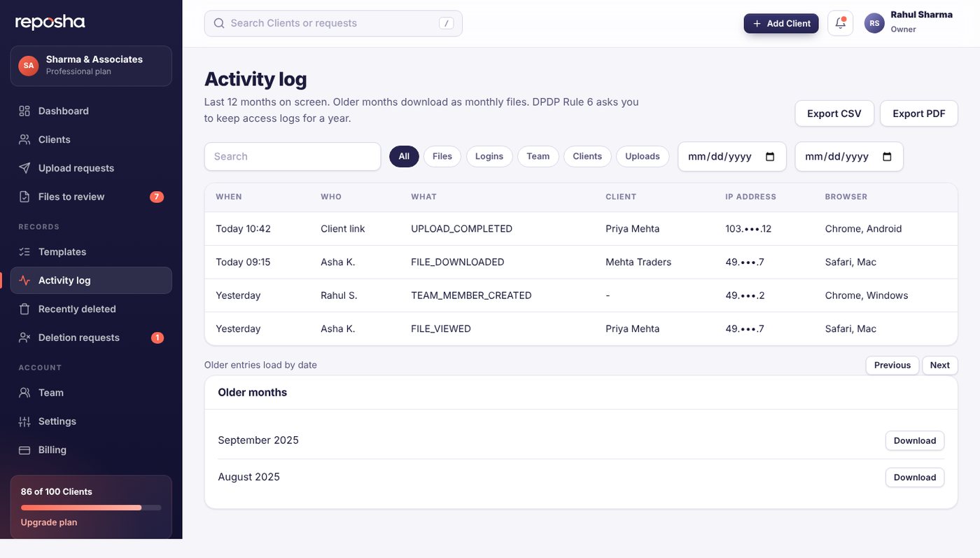
Task: Click the Billing card icon
Action: (x=24, y=450)
